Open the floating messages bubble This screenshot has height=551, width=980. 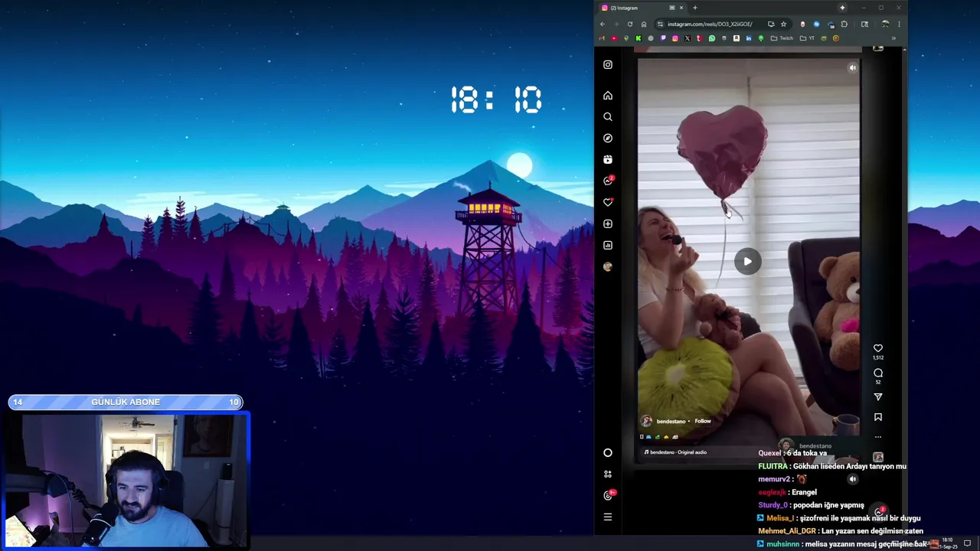pyautogui.click(x=880, y=511)
